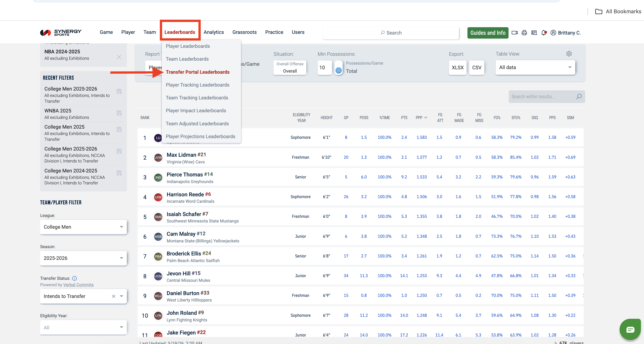Expand the League College Men dropdown

tap(83, 227)
